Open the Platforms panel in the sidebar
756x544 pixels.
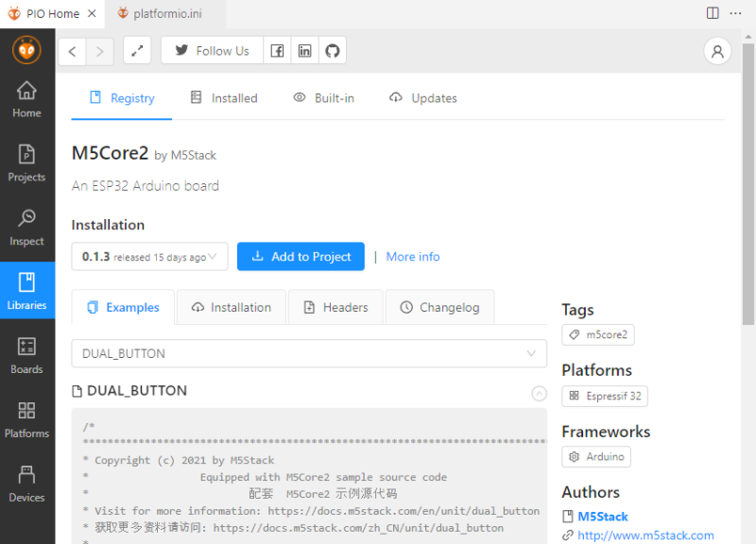(27, 419)
